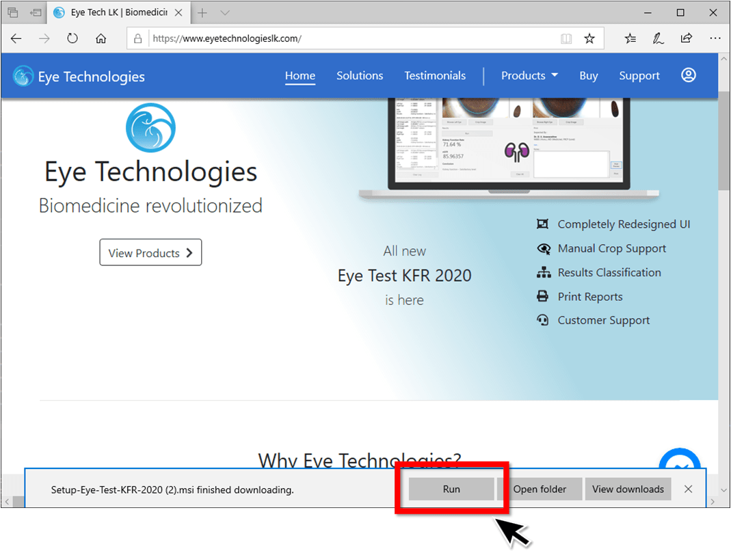Click the Completely Redesigned UI icon
731x560 pixels.
(543, 224)
